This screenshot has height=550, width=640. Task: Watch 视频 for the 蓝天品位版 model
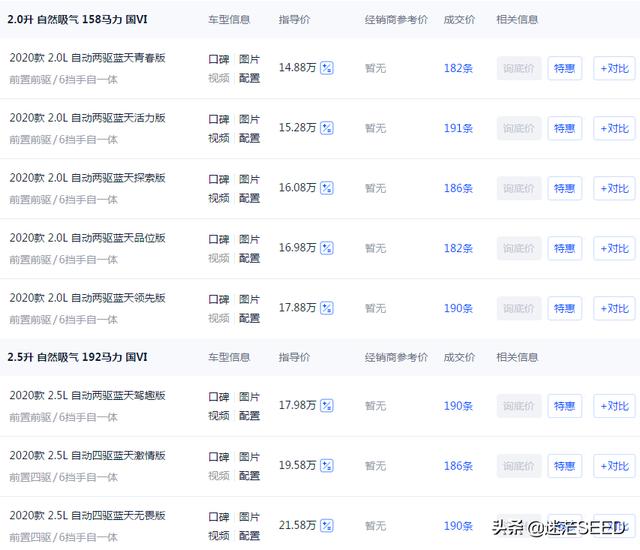click(218, 258)
